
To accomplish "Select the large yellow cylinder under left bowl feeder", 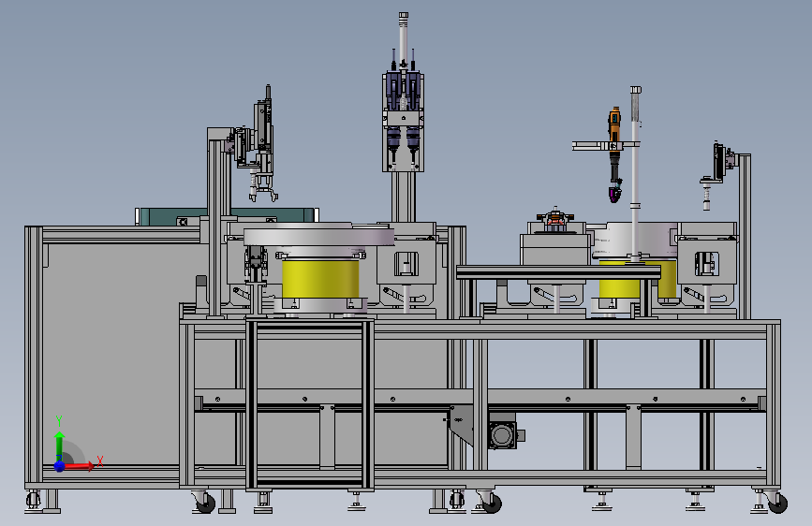I will pyautogui.click(x=320, y=279).
